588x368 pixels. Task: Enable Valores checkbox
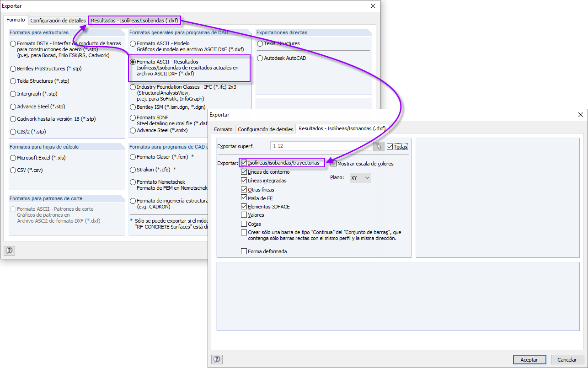pyautogui.click(x=244, y=215)
